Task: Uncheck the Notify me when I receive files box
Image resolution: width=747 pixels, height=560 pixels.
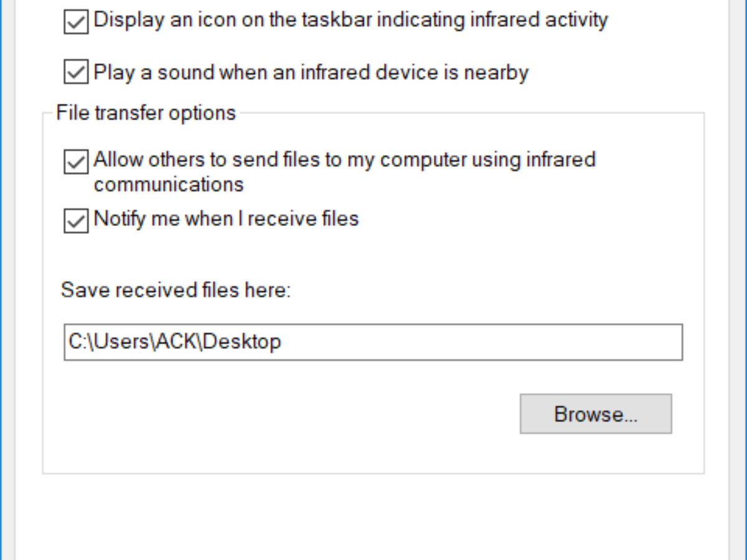Action: tap(76, 220)
